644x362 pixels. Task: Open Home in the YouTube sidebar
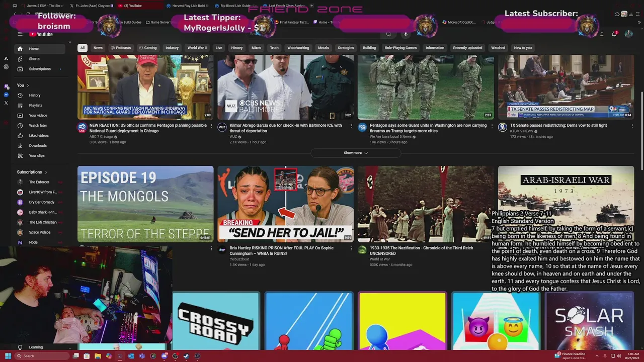click(x=40, y=49)
